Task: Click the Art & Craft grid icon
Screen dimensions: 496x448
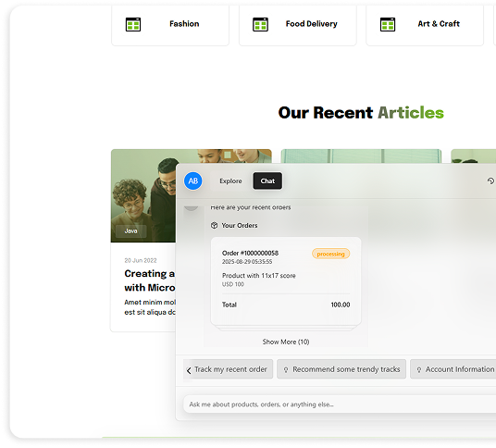Action: 388,24
